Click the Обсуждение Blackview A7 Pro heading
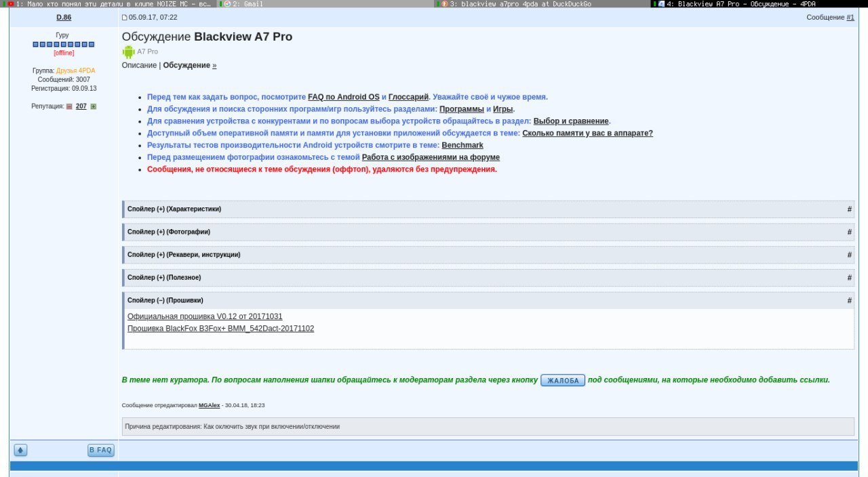This screenshot has height=477, width=868. 208,37
